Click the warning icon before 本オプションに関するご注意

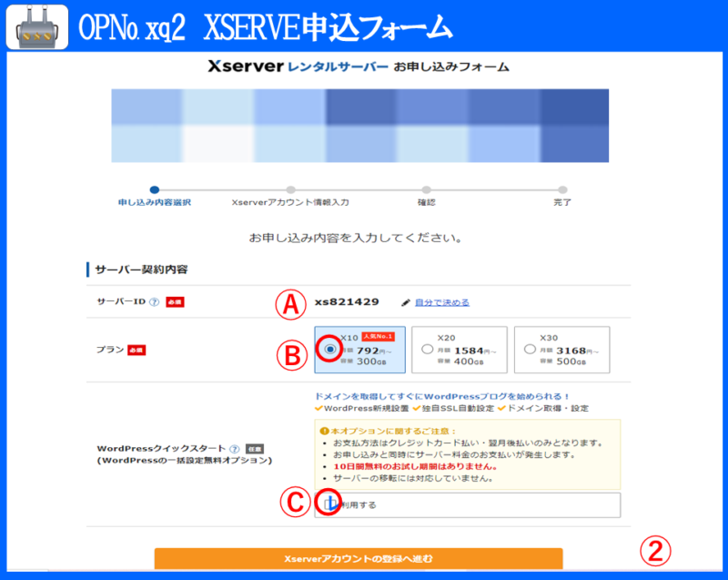pos(325,431)
